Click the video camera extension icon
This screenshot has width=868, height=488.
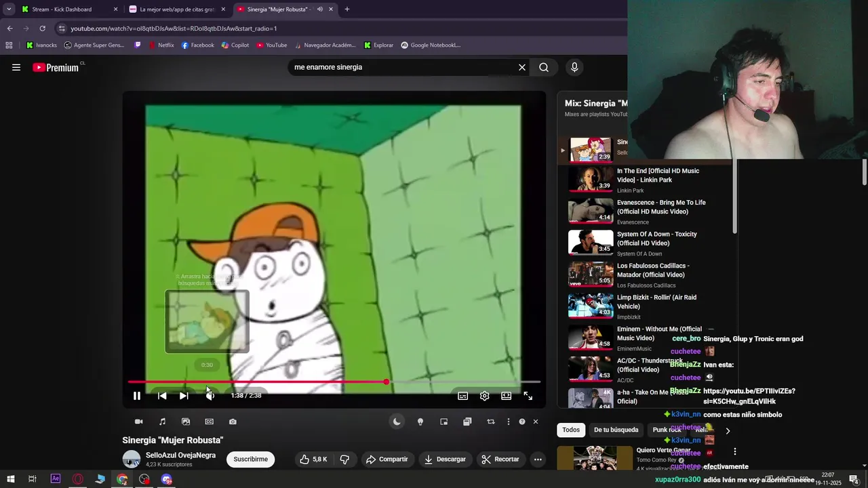[139, 422]
